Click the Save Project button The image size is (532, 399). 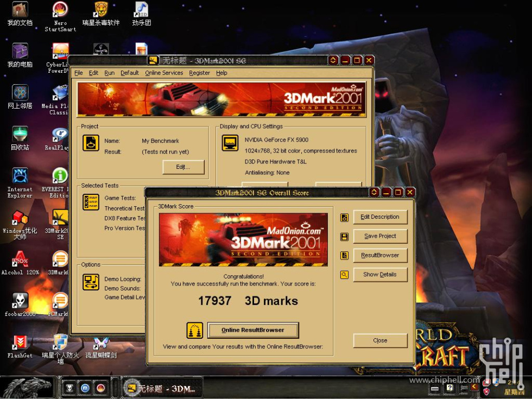coord(380,236)
